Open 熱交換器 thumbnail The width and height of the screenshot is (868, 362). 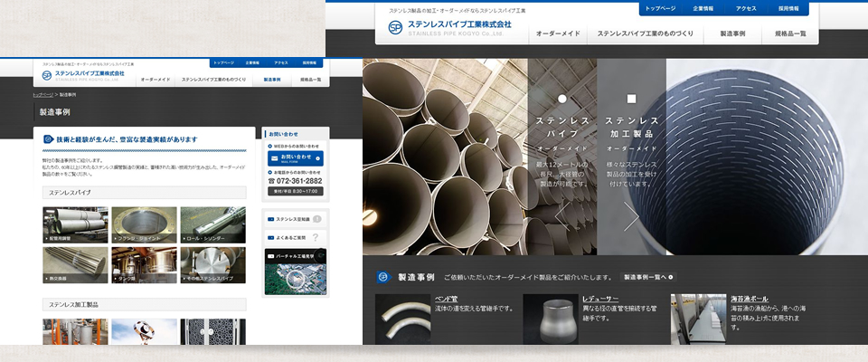(75, 265)
